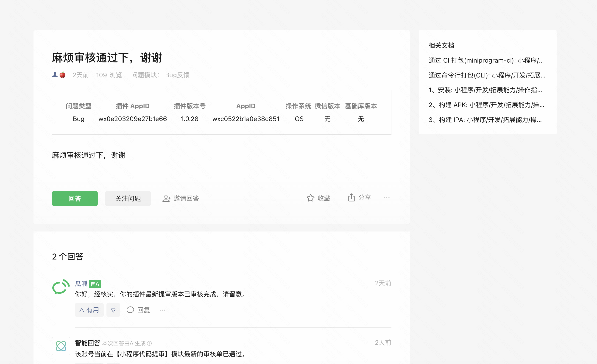The image size is (597, 364).
Task: Click the 回复 comment bubble icon
Action: pos(130,310)
